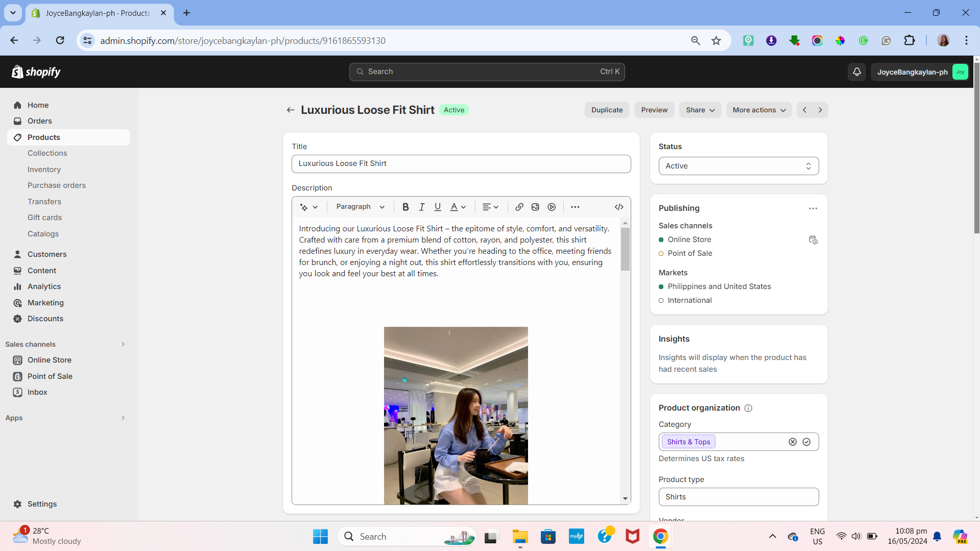The width and height of the screenshot is (980, 551).
Task: Open Microsoft Store from taskbar
Action: pos(548,537)
